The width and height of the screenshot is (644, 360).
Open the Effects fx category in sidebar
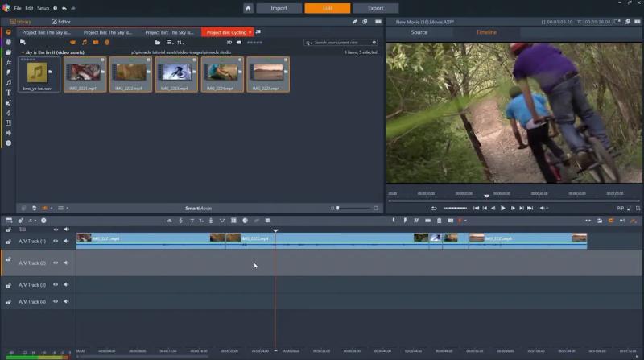pos(8,63)
